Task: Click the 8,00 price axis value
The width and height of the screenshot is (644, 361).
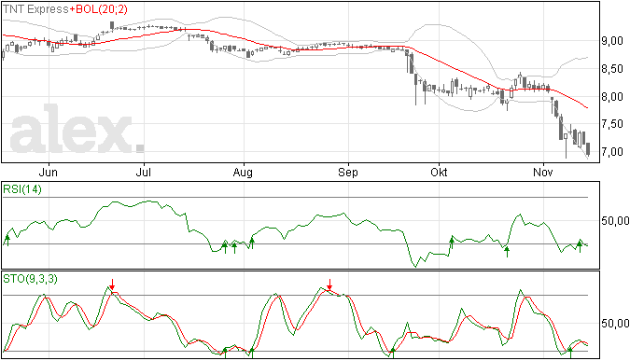Action: [612, 97]
